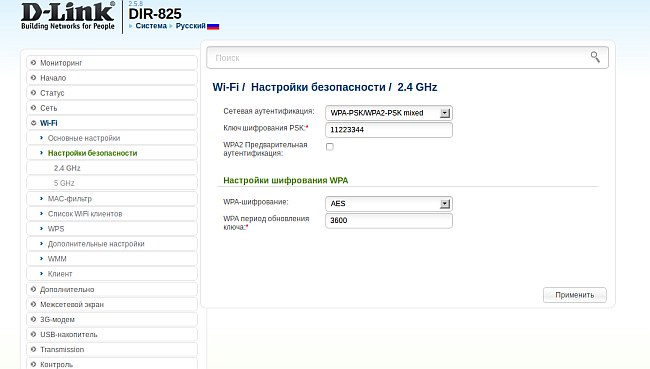
Task: Open the Система menu
Action: (x=151, y=26)
